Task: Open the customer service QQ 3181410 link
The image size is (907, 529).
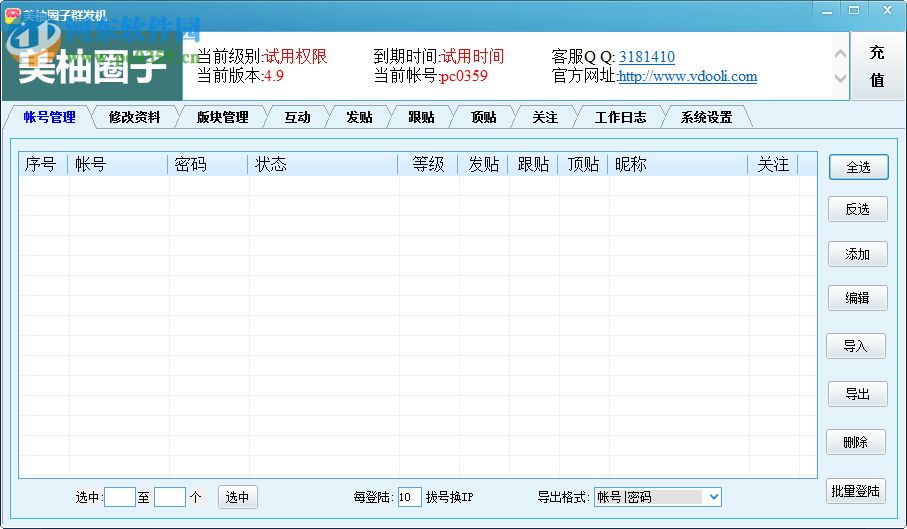Action: (x=647, y=57)
